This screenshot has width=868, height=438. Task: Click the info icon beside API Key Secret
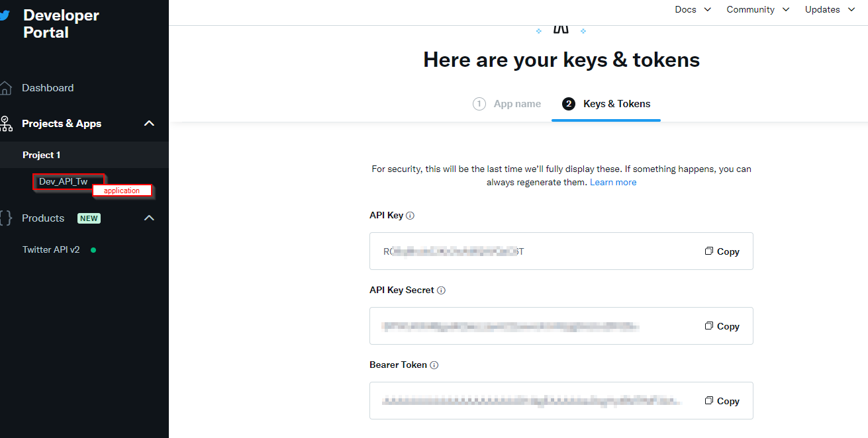pyautogui.click(x=442, y=290)
